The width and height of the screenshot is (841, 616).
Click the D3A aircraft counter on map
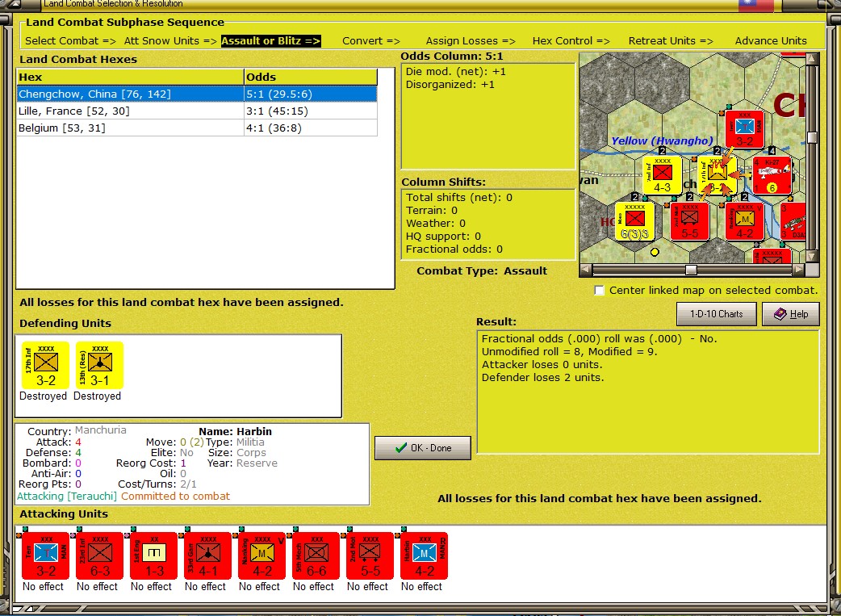coord(793,221)
